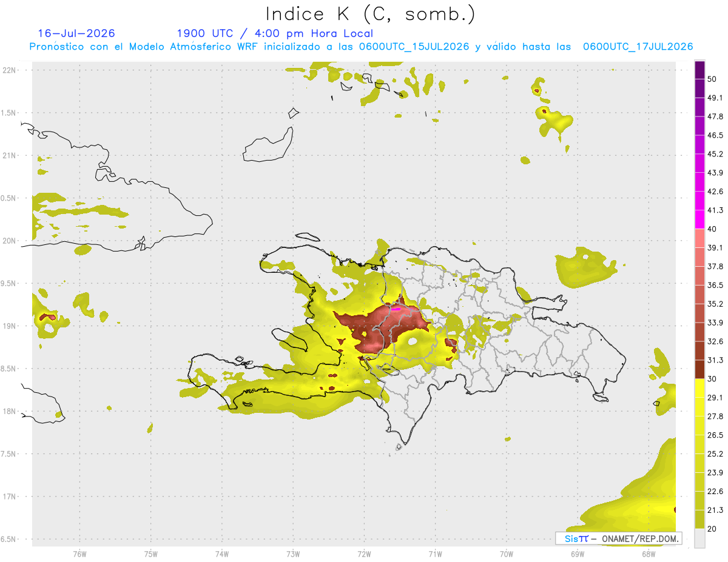728x562 pixels.
Task: Click the colorbar value 40
Action: click(712, 229)
